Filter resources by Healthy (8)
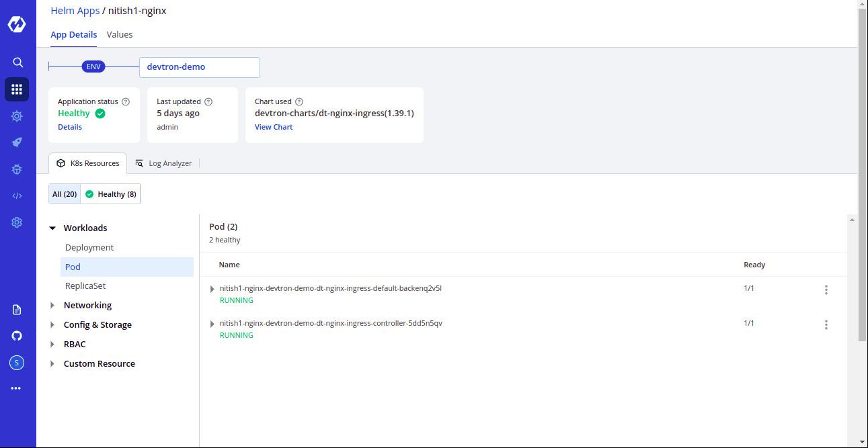 click(111, 194)
